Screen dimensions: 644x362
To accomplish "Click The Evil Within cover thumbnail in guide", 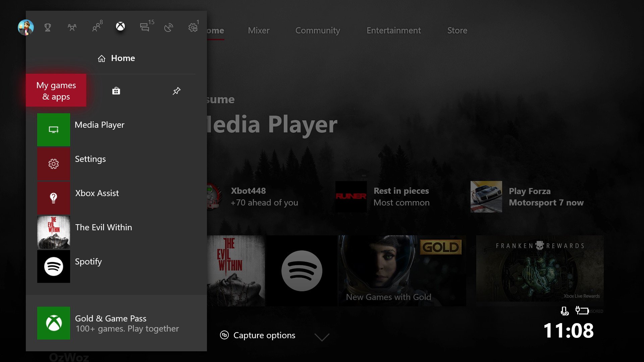I will coord(54,232).
